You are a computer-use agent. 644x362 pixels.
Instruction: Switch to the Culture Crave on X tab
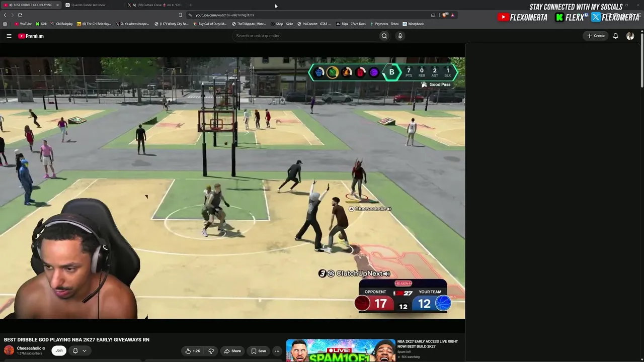tap(155, 5)
